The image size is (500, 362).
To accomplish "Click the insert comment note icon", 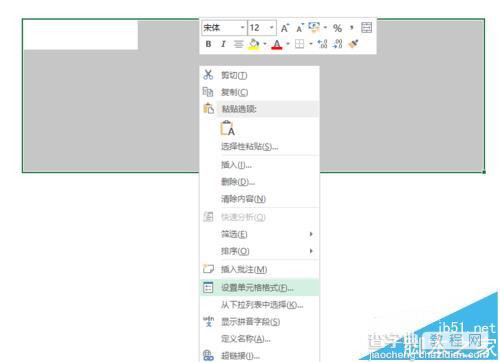I will pyautogui.click(x=208, y=269).
